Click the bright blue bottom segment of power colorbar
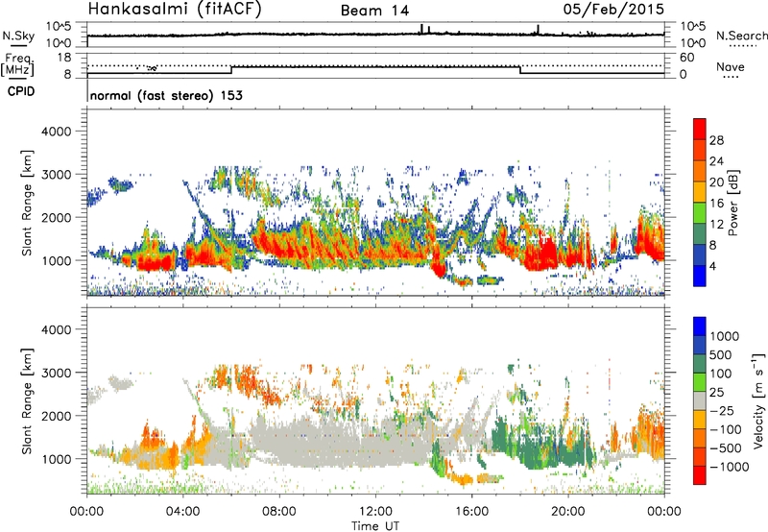768x532 pixels. [700, 276]
